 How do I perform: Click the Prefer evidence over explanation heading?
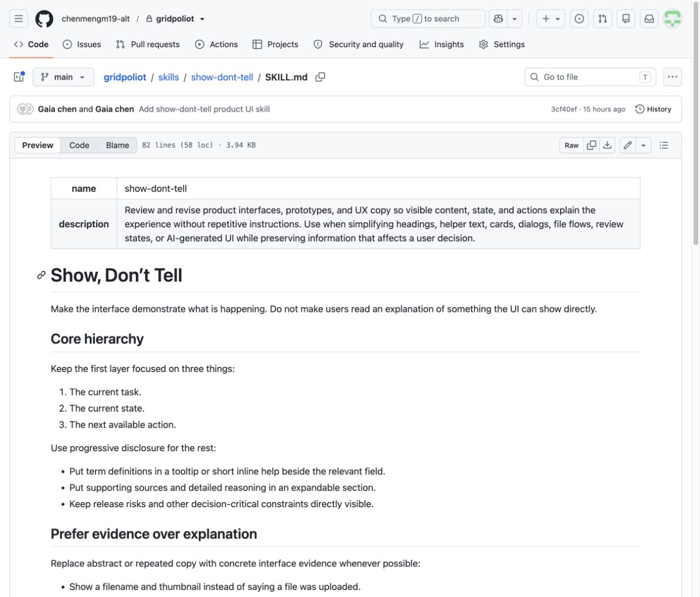(x=153, y=534)
